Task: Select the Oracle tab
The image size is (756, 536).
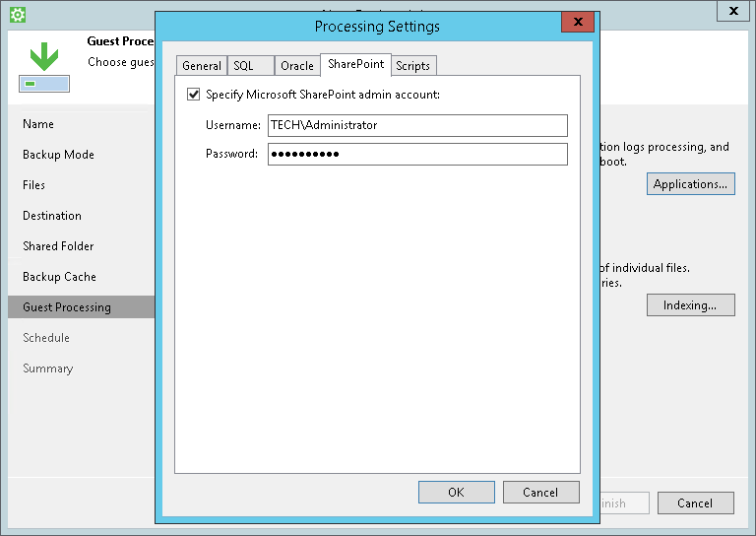Action: pos(297,66)
